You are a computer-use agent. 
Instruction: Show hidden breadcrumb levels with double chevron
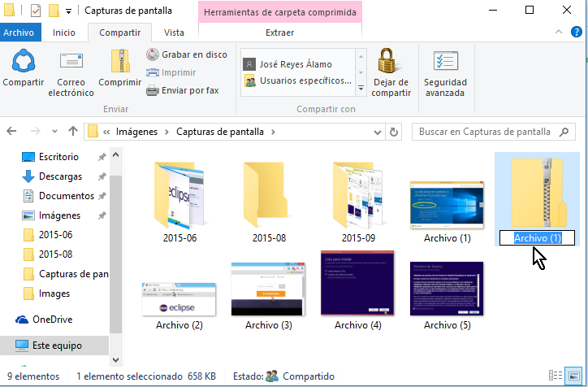coord(106,132)
